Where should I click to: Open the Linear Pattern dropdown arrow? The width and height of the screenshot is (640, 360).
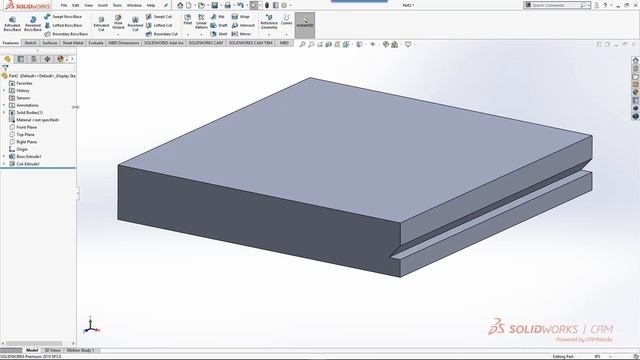(201, 35)
